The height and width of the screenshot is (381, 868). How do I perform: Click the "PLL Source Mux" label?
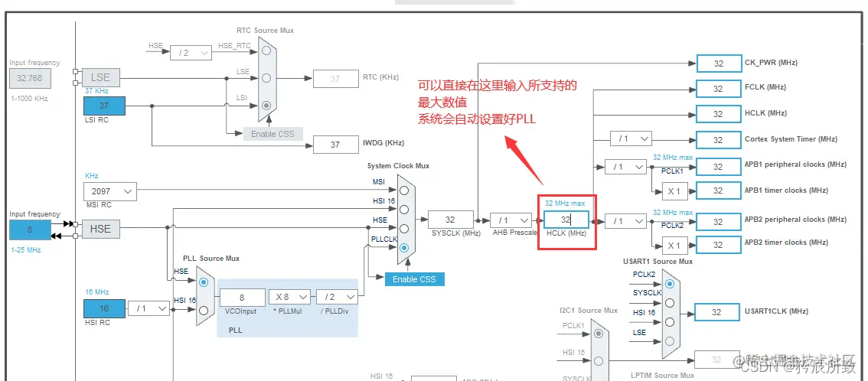(x=211, y=259)
